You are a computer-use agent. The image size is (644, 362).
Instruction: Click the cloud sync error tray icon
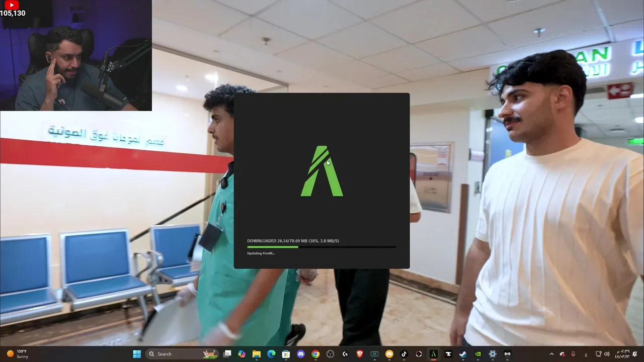click(562, 354)
